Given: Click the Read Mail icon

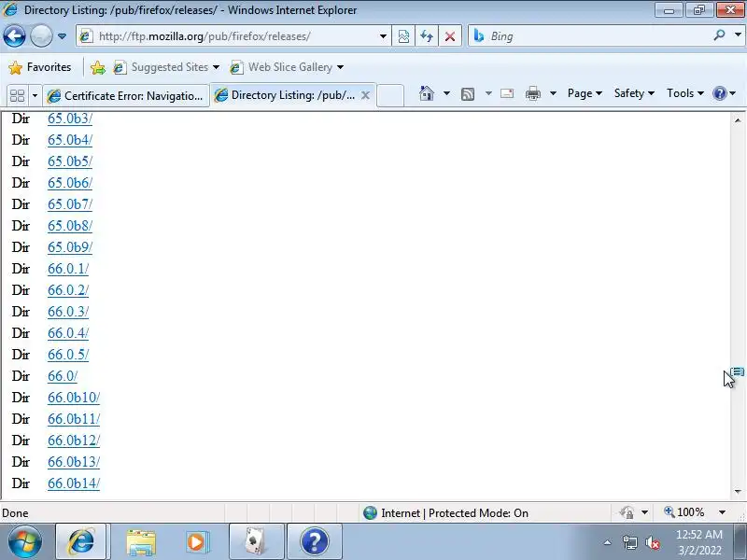Looking at the screenshot, I should [x=507, y=93].
